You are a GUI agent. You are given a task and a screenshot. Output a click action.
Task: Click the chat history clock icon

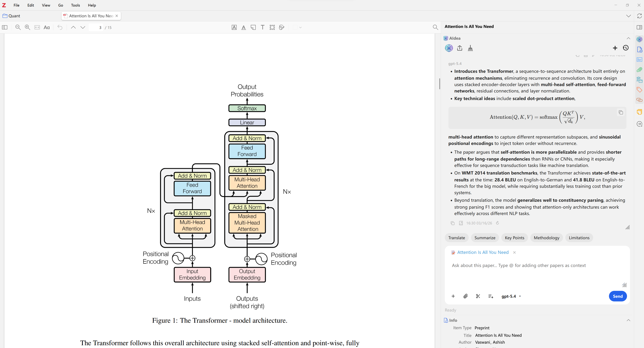pyautogui.click(x=625, y=48)
